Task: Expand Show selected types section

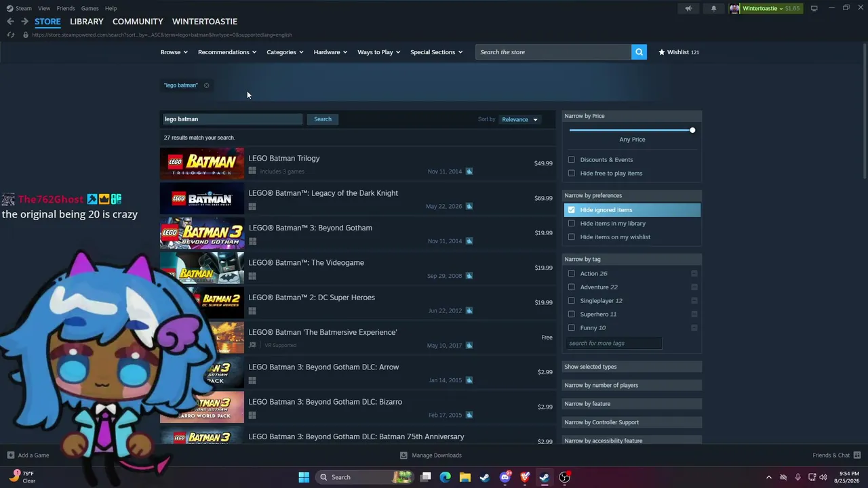Action: (632, 367)
